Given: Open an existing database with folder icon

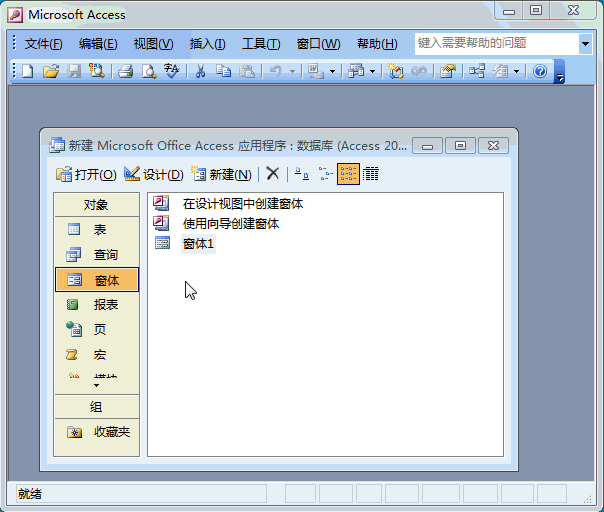Looking at the screenshot, I should [51, 72].
